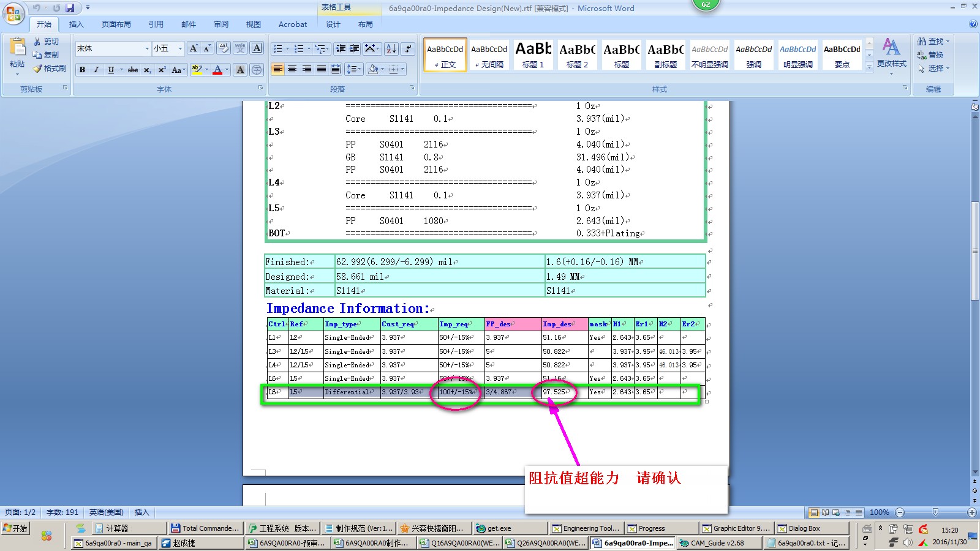Select Align Right paragraph alignment
The width and height of the screenshot is (980, 551).
(307, 69)
